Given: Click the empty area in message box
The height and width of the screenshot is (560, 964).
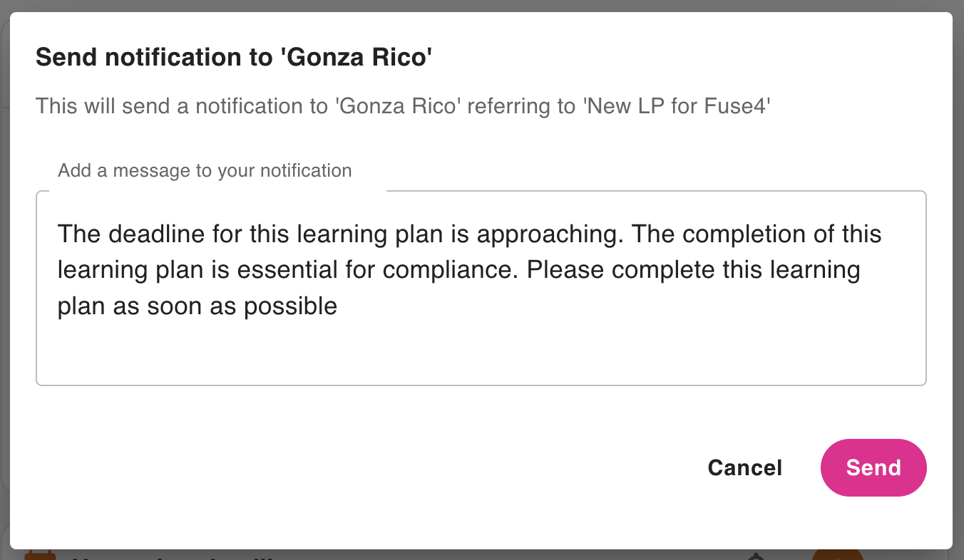Looking at the screenshot, I should 481,354.
